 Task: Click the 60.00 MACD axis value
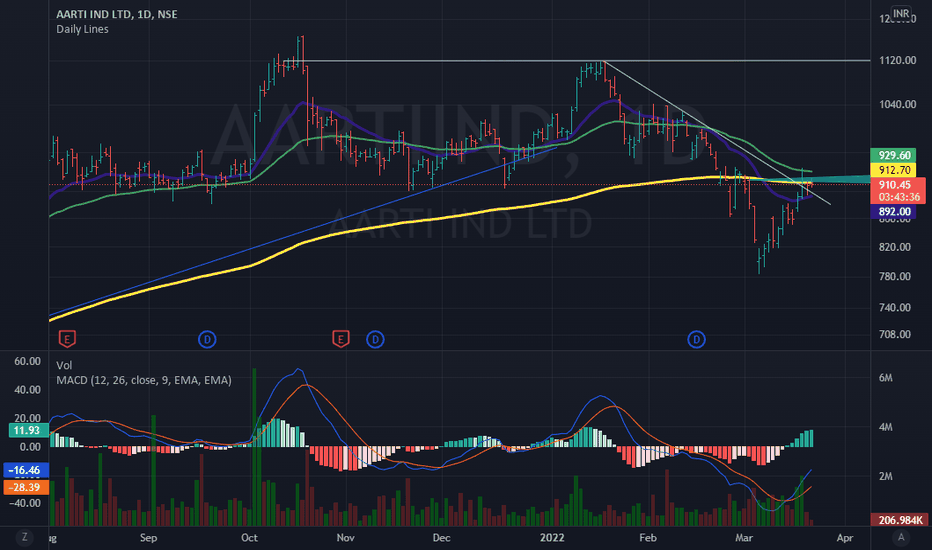point(27,362)
